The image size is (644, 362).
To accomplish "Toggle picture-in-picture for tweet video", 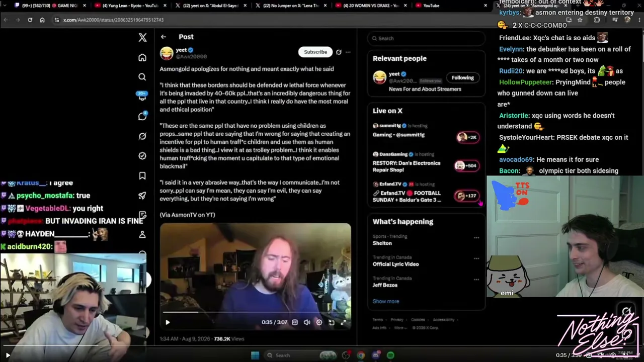I will [x=331, y=322].
